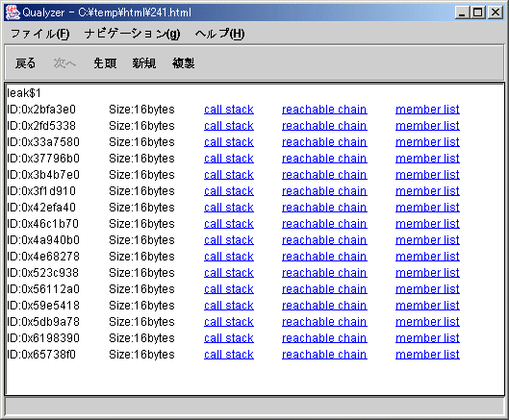Open member list for ID:0x59e5418
509x420 pixels.
pyautogui.click(x=427, y=306)
